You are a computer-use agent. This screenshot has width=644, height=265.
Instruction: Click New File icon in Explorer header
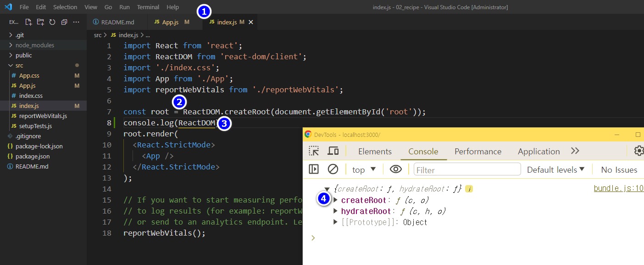(x=28, y=22)
